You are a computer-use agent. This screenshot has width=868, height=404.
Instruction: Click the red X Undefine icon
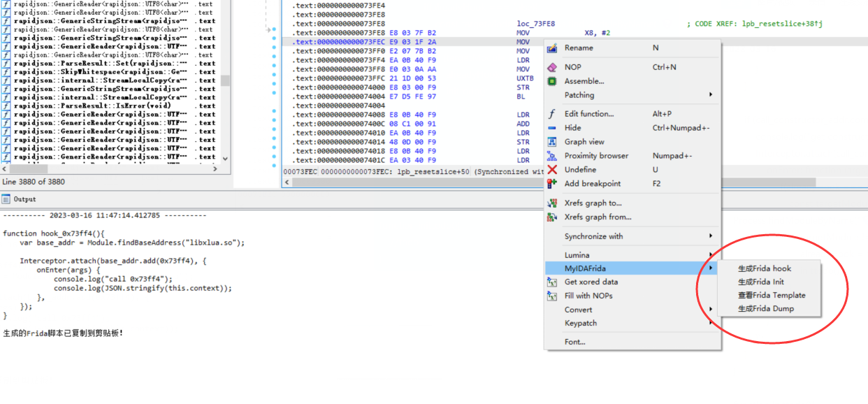tap(552, 170)
